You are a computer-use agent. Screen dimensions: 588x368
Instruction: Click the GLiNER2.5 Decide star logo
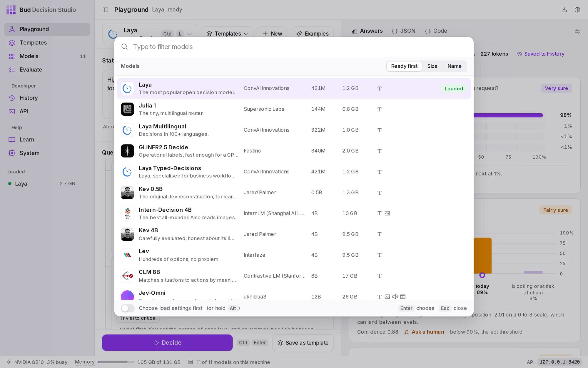click(x=127, y=151)
